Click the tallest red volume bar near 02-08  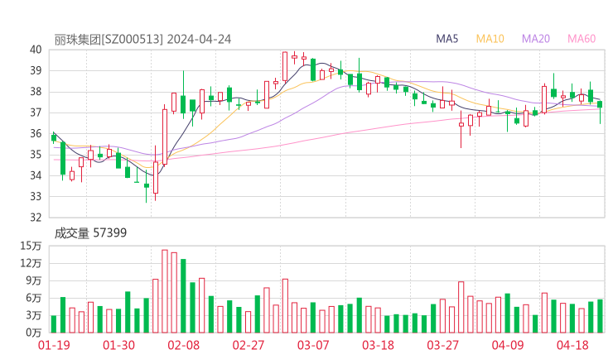165,291
